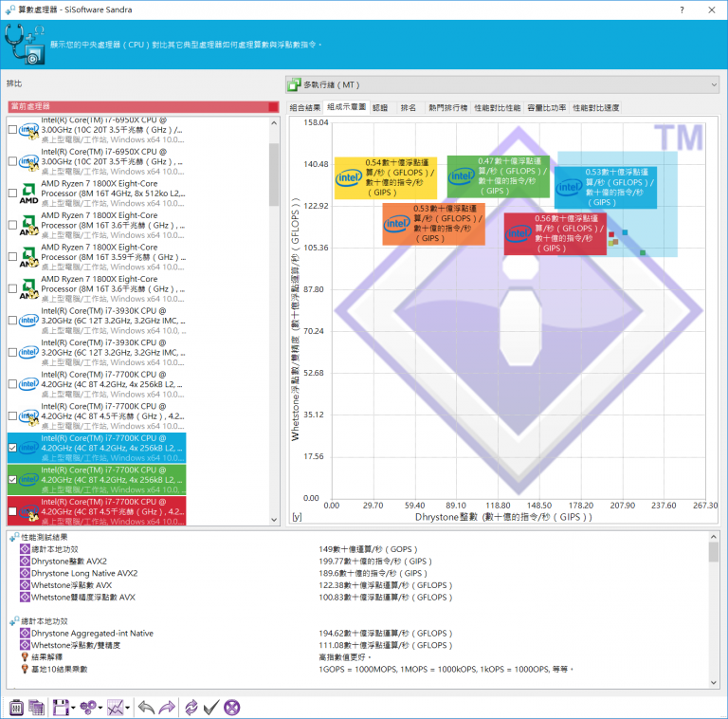Screen dimensions: 728x719
Task: Switch to the 組合結果 tab
Action: (x=305, y=108)
